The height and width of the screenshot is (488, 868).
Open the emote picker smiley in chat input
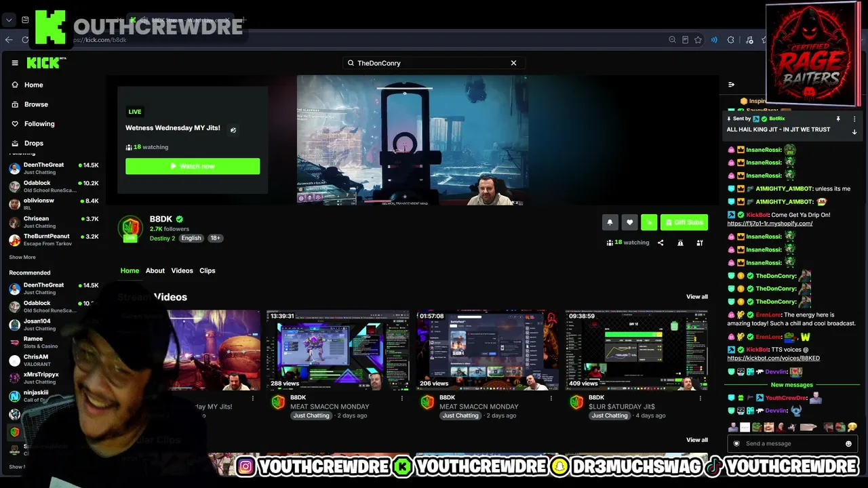848,444
